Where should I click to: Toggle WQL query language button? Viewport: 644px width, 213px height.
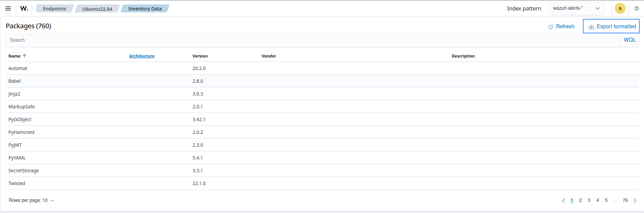(x=630, y=40)
